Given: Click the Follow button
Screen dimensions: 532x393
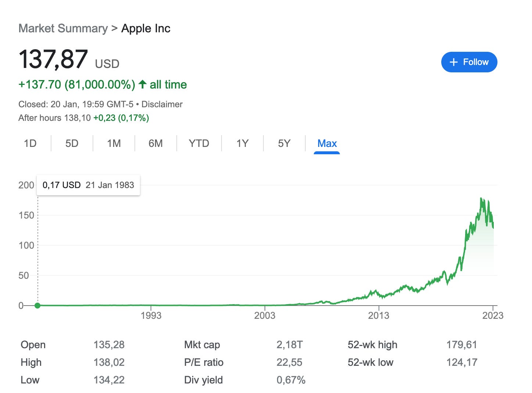Looking at the screenshot, I should point(469,62).
